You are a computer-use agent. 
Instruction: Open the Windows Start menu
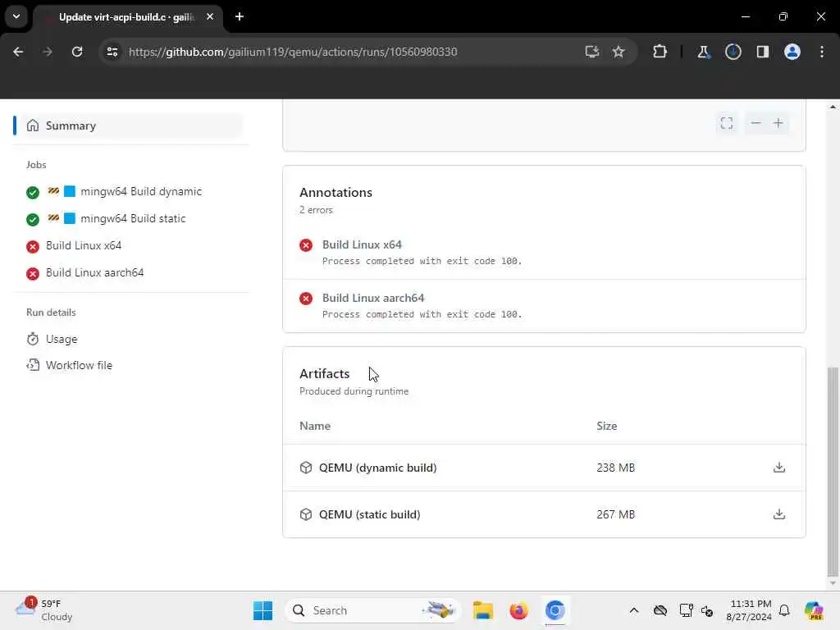[x=262, y=610]
